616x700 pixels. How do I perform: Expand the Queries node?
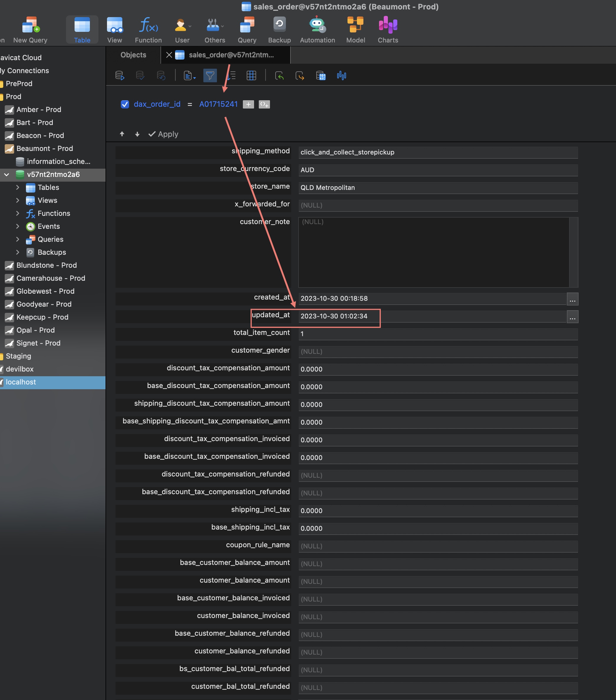[x=18, y=239]
